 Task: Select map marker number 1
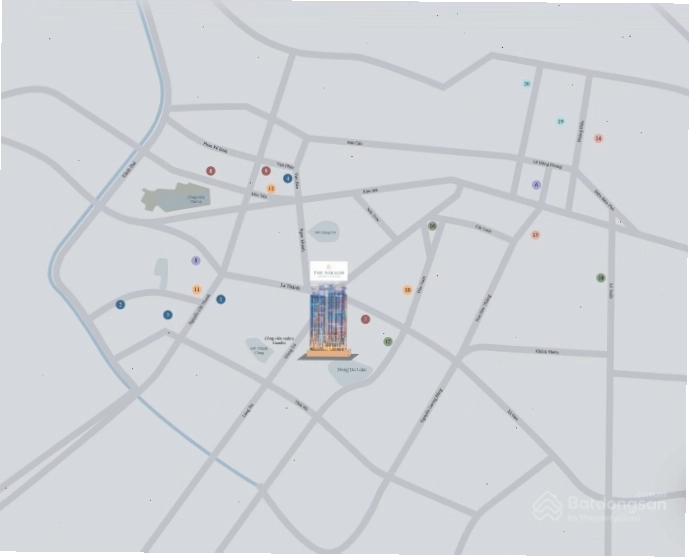point(221,299)
